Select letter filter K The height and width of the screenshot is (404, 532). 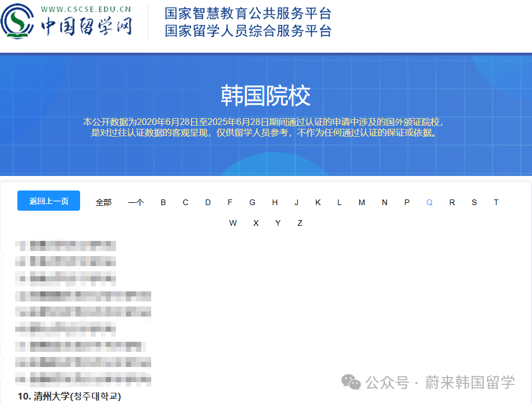318,202
